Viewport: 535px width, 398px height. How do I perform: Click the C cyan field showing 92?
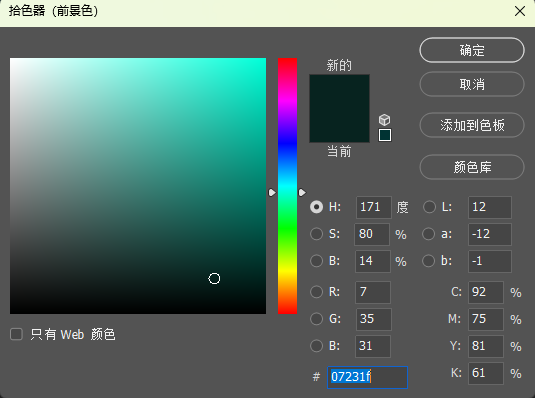[x=486, y=292]
